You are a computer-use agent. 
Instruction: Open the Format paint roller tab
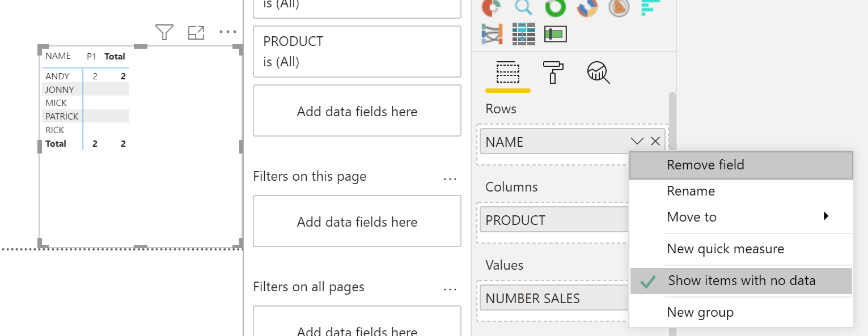553,73
